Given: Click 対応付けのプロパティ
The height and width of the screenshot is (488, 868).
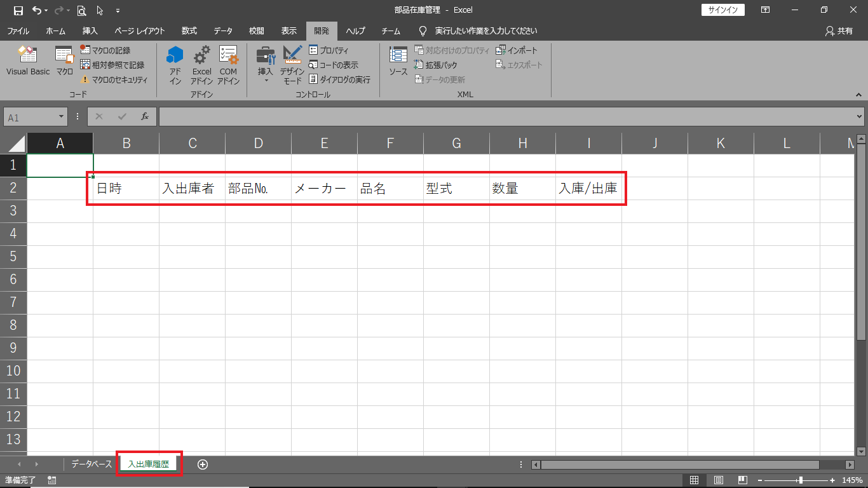Looking at the screenshot, I should (x=452, y=50).
